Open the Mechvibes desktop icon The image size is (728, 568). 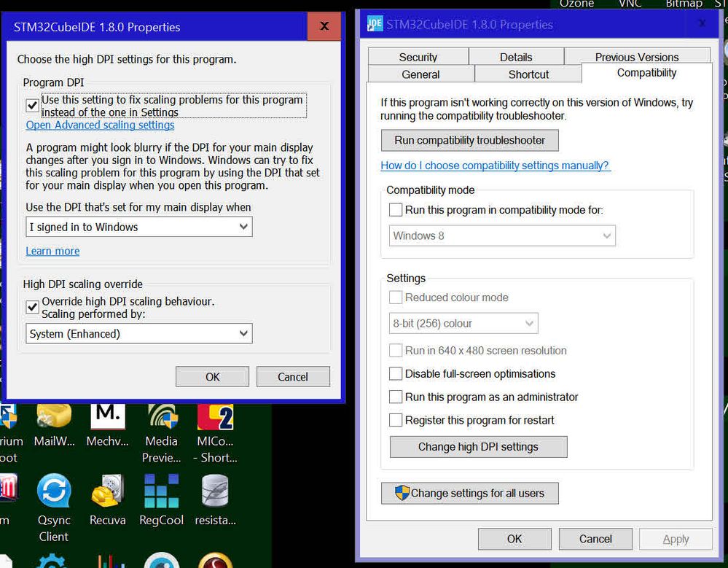(108, 424)
